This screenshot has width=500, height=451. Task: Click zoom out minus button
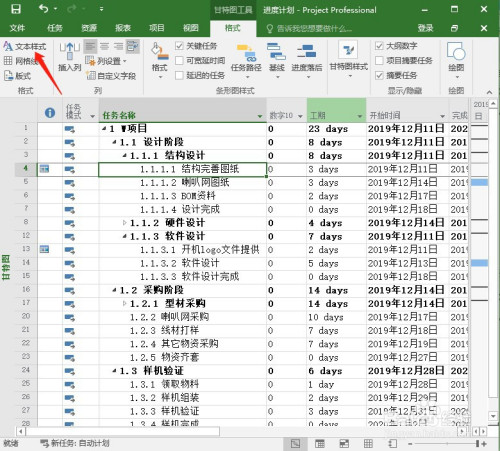pos(411,444)
